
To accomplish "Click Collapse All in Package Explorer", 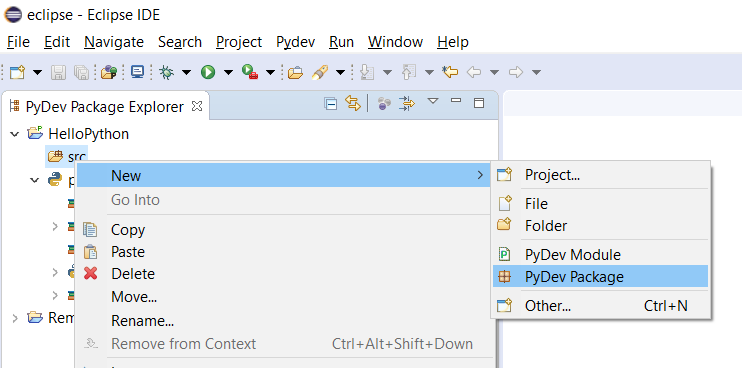I will tap(330, 104).
